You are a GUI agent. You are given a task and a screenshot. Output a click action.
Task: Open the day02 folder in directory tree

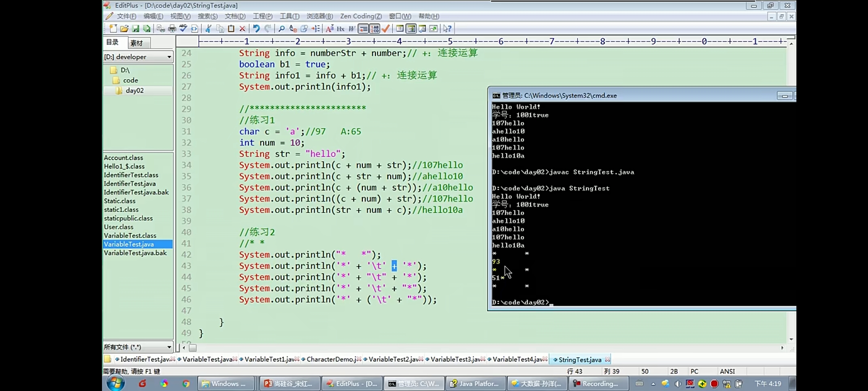[135, 91]
